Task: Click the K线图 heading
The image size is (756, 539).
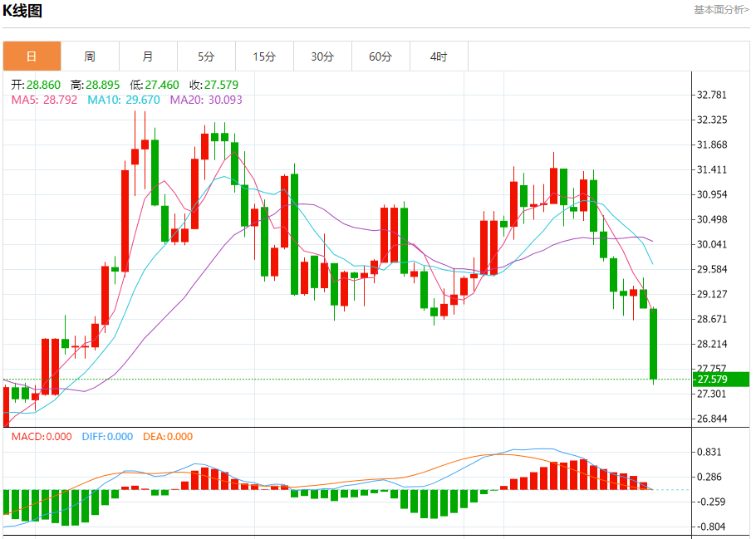Action: (22, 11)
